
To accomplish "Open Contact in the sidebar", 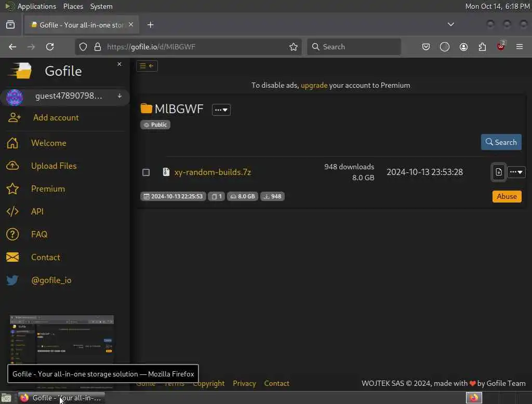I will pyautogui.click(x=46, y=257).
